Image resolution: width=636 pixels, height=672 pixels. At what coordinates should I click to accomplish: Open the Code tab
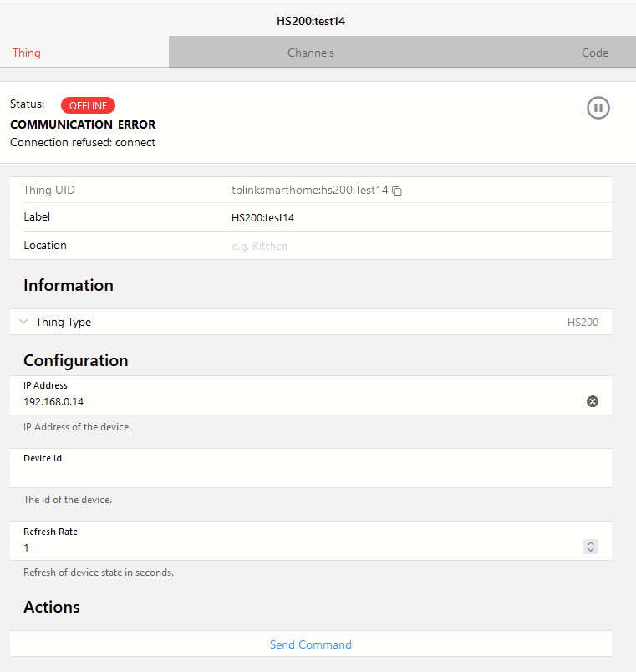[x=594, y=53]
